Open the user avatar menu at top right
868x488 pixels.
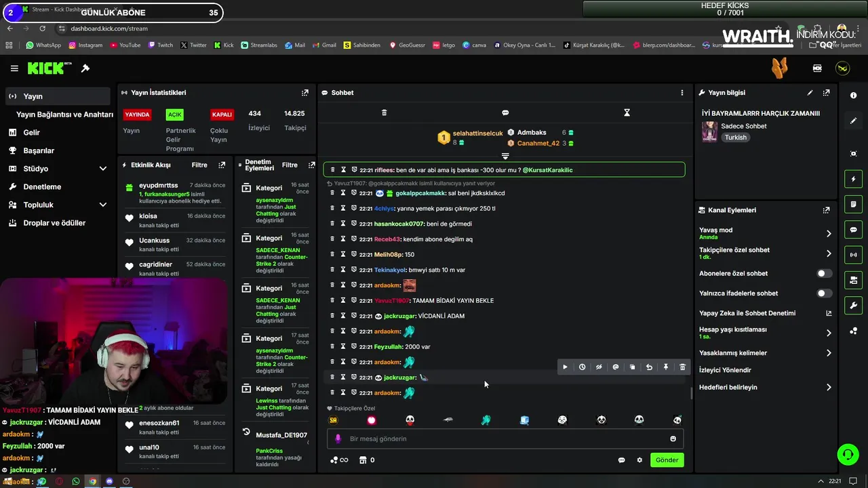tap(842, 68)
